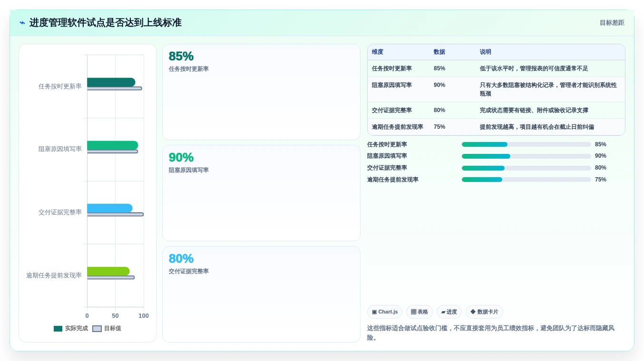Click the 75% value beside the progress bar
Image resolution: width=644 pixels, height=361 pixels.
tap(601, 180)
